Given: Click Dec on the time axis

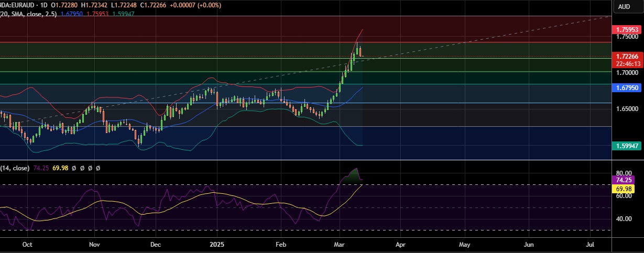Looking at the screenshot, I should tap(155, 245).
